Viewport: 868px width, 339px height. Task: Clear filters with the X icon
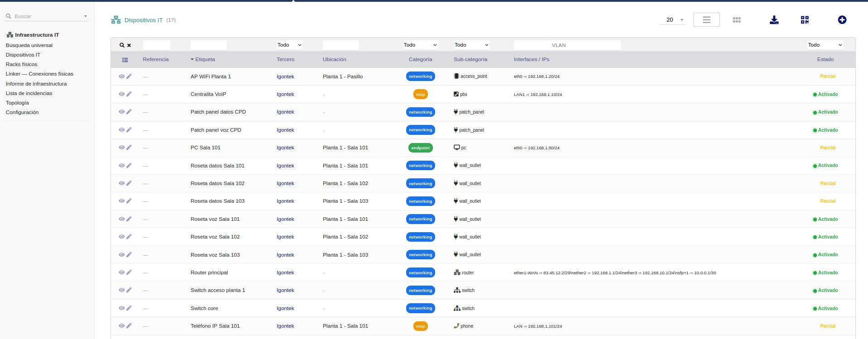[x=129, y=45]
